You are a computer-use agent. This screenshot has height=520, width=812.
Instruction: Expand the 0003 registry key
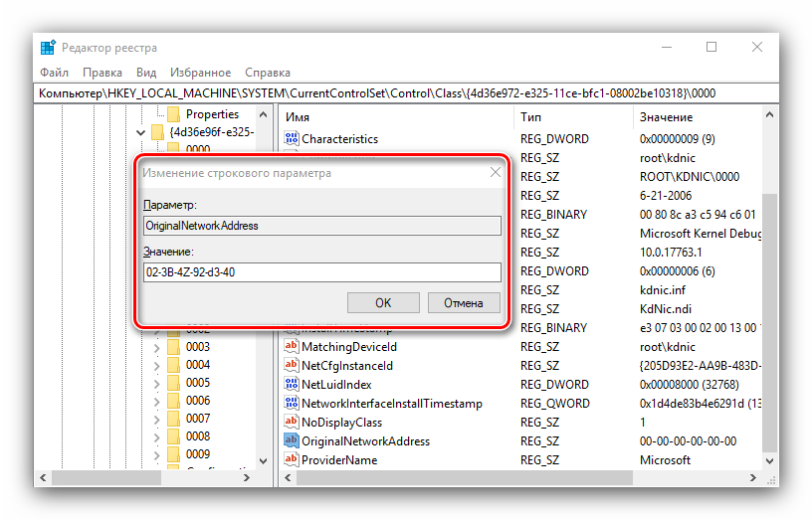(x=156, y=347)
